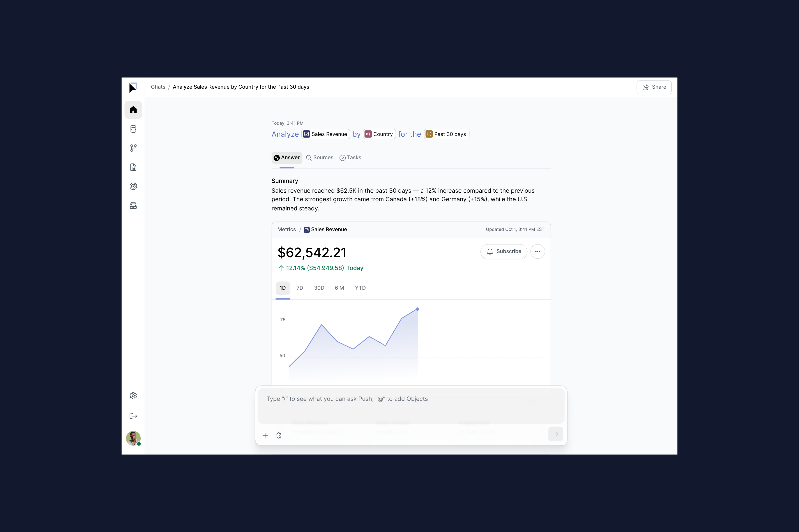Select the 30D time range
This screenshot has height=532, width=799.
(319, 288)
